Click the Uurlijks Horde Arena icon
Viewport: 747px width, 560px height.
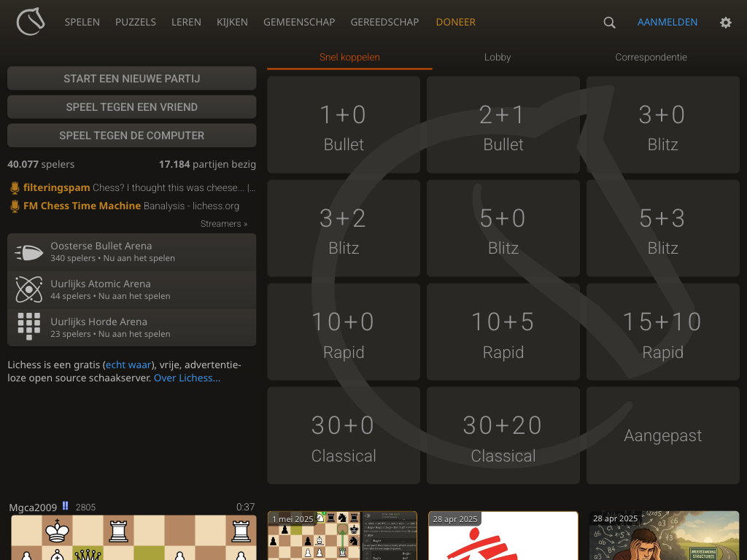(x=28, y=327)
